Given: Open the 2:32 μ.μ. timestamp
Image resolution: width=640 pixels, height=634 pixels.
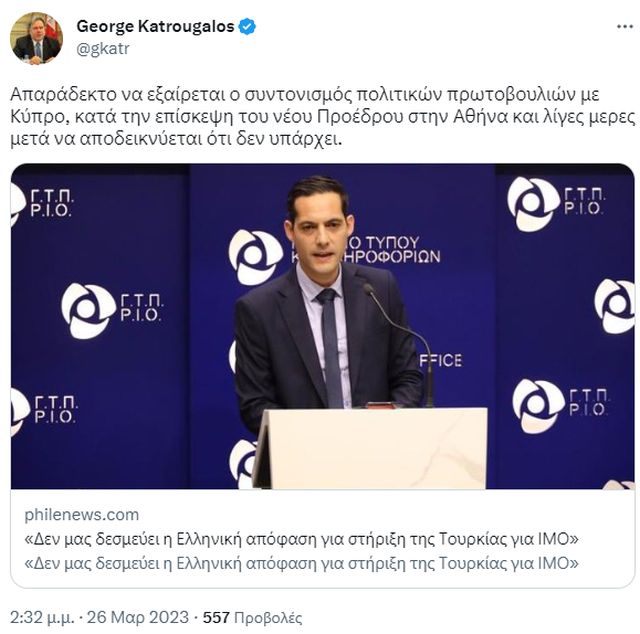Looking at the screenshot, I should coord(42,617).
